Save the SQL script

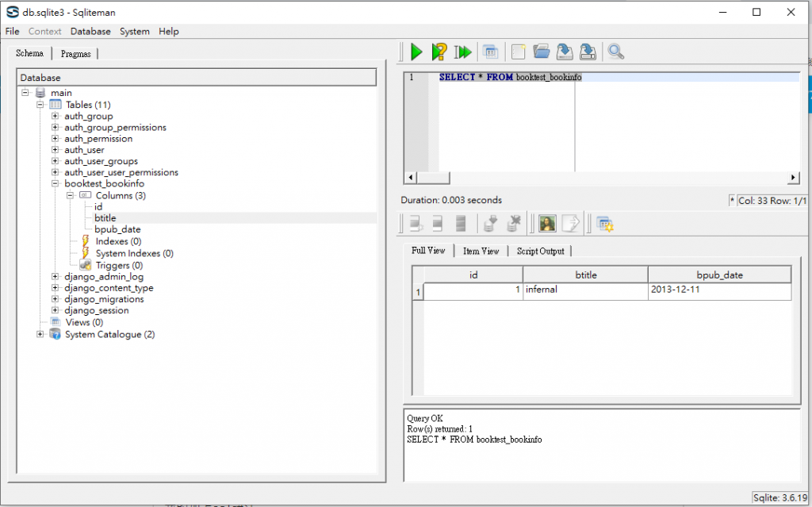(565, 52)
